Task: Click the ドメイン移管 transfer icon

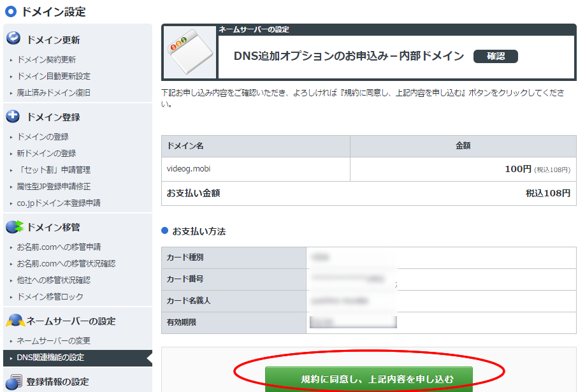Action: (x=15, y=227)
